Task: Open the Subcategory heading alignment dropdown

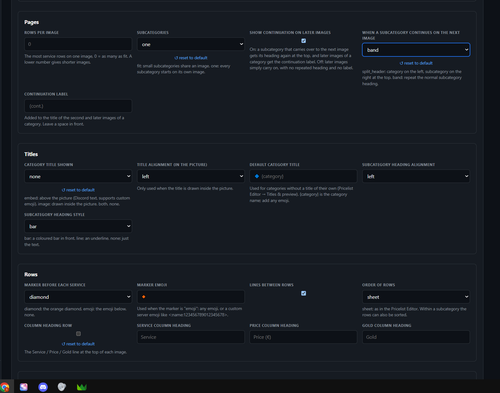Action: click(416, 176)
